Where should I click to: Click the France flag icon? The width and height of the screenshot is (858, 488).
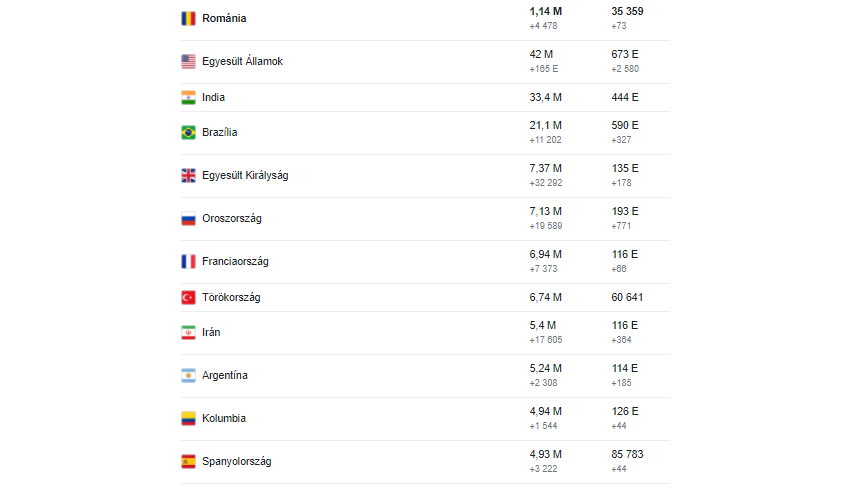click(x=188, y=261)
